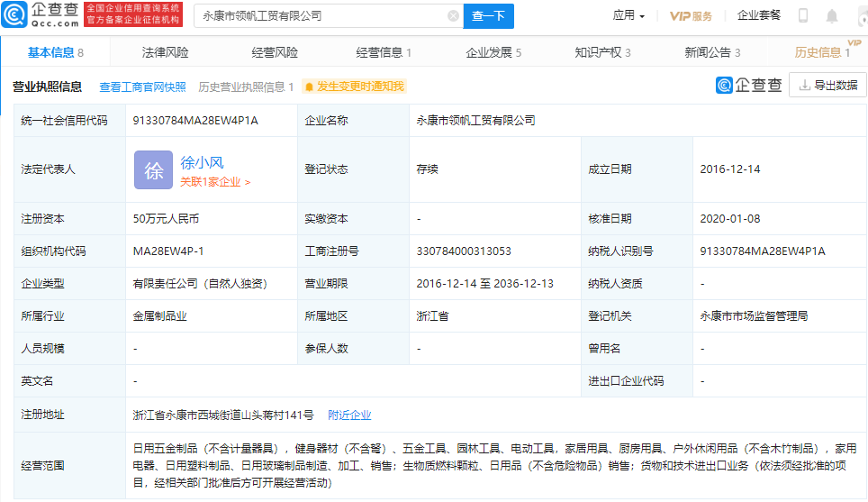Switch to the 法律风险 tab
Screen dimensions: 868x502
165,52
